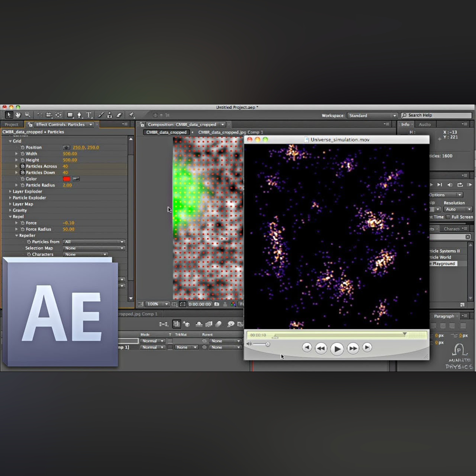476x476 pixels.
Task: Toggle the Particles Across stopwatch
Action: [x=22, y=166]
